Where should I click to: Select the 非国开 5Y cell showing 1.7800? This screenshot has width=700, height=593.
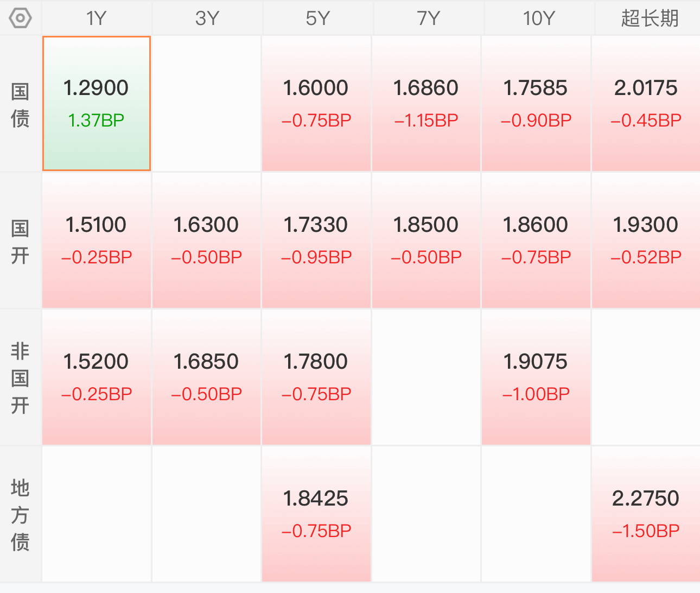(316, 377)
